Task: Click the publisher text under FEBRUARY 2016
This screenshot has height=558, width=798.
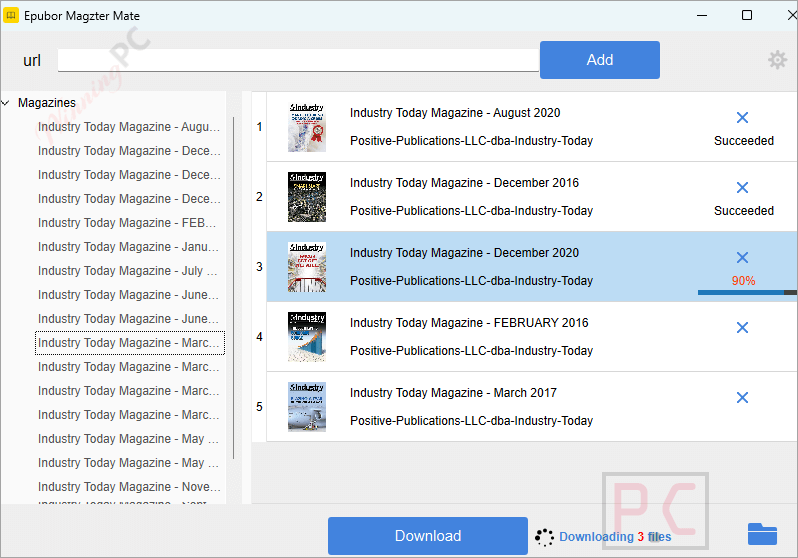Action: click(x=471, y=351)
